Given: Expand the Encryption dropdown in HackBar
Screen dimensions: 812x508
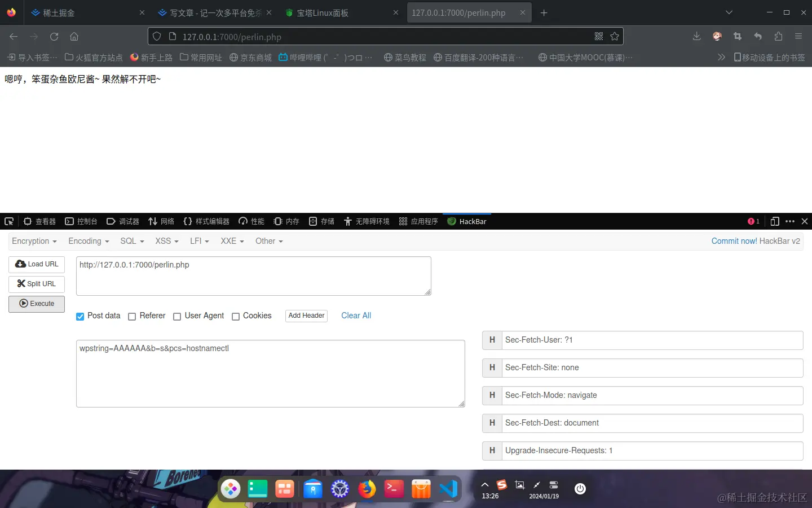Looking at the screenshot, I should pyautogui.click(x=34, y=241).
